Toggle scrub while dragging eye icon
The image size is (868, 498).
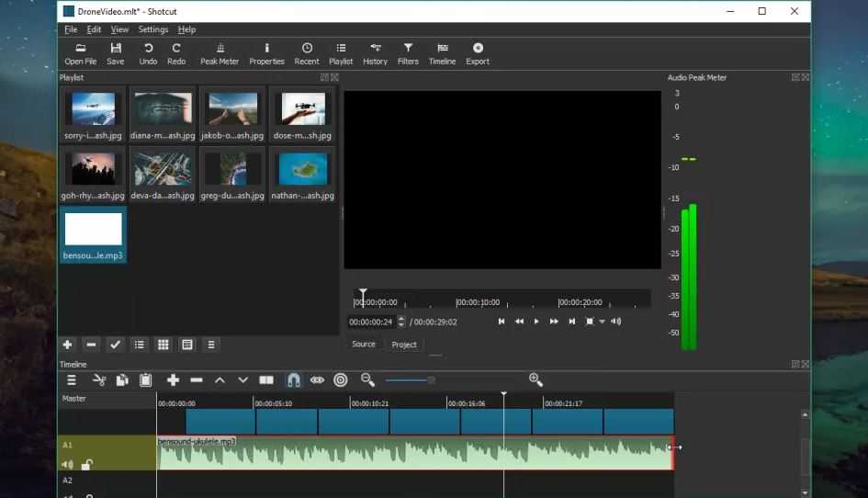(317, 380)
